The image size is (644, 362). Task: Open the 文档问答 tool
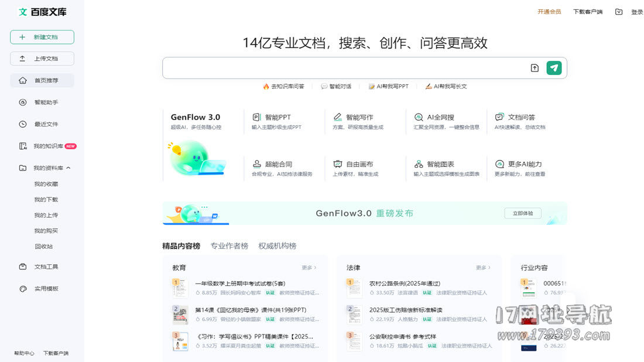520,117
